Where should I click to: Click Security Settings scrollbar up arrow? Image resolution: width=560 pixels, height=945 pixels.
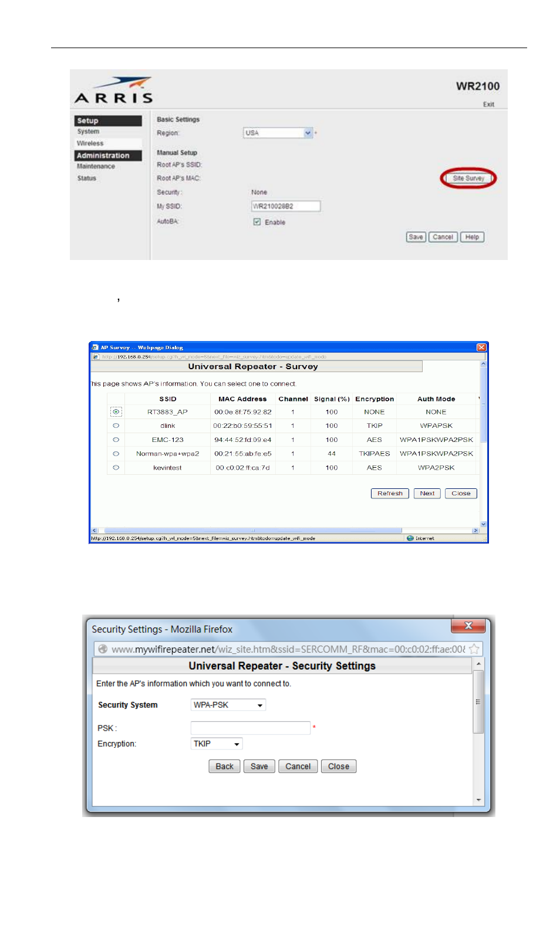[x=478, y=664]
